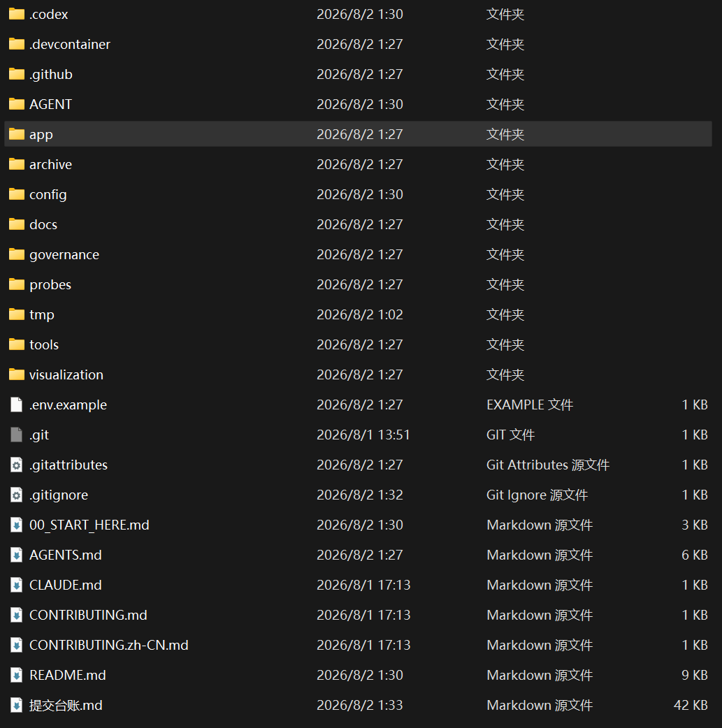Click the CLAUDE.md markdown icon

tap(17, 585)
